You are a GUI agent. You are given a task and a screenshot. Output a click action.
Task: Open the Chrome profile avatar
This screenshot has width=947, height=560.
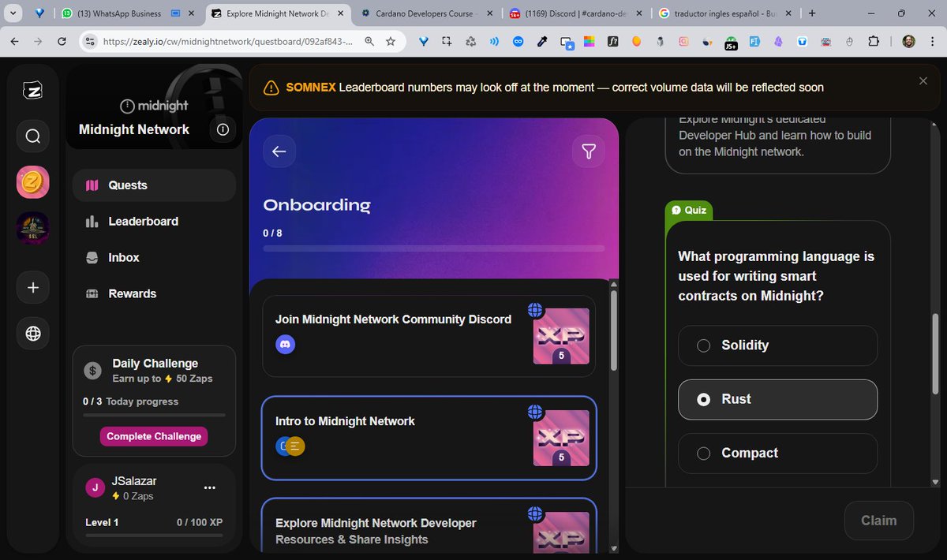(908, 42)
